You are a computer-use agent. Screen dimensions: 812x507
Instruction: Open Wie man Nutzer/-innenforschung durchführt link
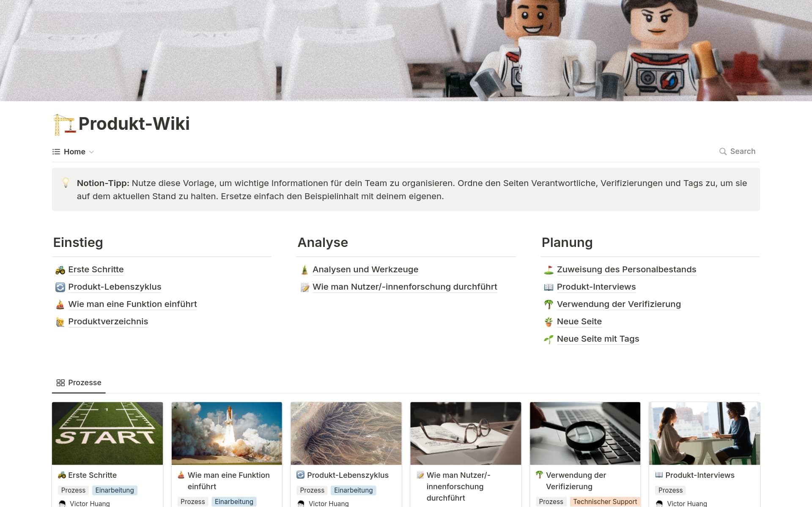[x=404, y=287]
